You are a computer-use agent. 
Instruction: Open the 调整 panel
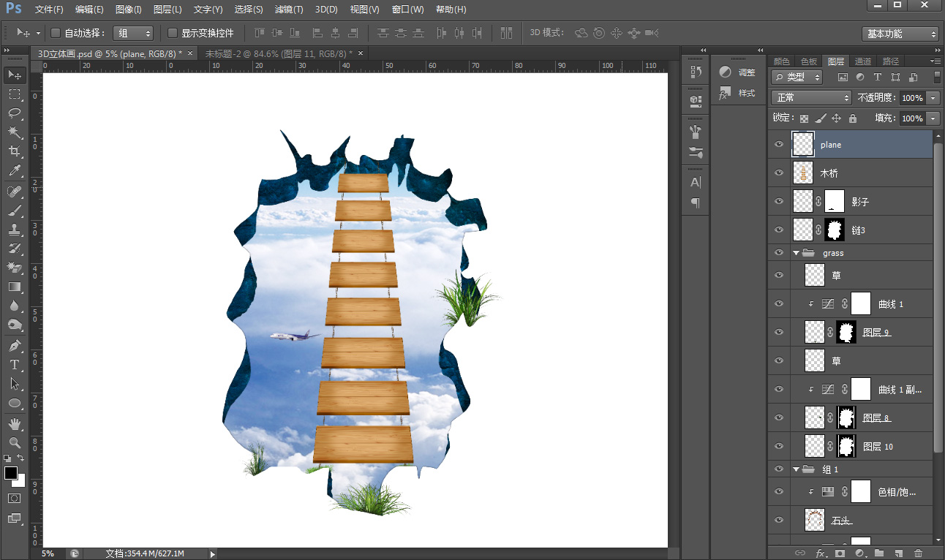(x=737, y=72)
